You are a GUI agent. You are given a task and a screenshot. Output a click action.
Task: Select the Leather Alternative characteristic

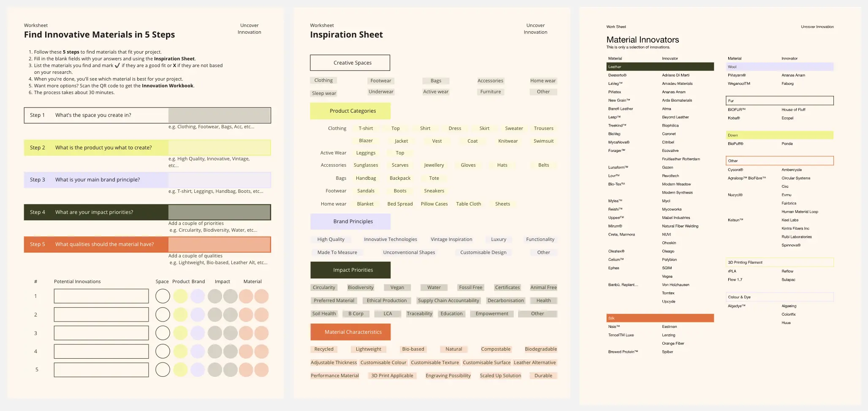(x=534, y=362)
